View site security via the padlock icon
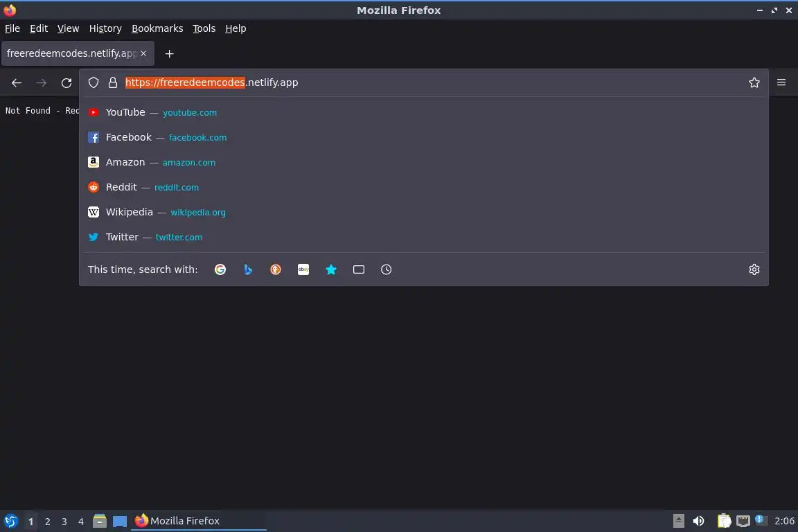 click(x=112, y=82)
